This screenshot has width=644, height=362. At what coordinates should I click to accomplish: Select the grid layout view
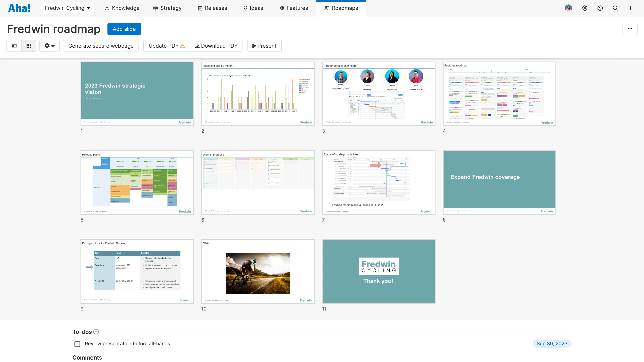(29, 46)
